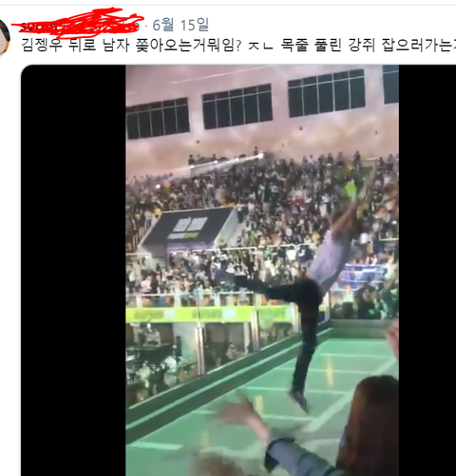Click the large right window on arena wall
Screen dimensions: 456x476
click(x=327, y=93)
